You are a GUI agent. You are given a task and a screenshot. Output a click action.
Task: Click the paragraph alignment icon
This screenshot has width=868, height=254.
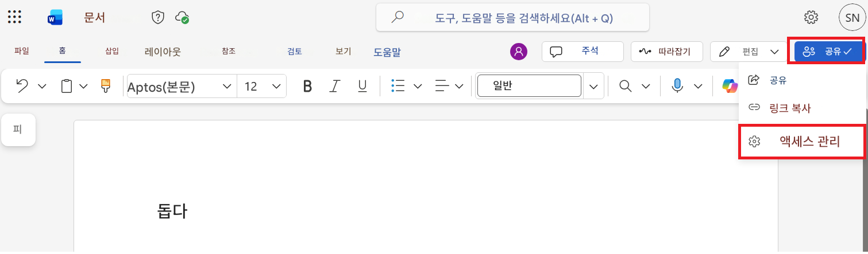pyautogui.click(x=442, y=86)
